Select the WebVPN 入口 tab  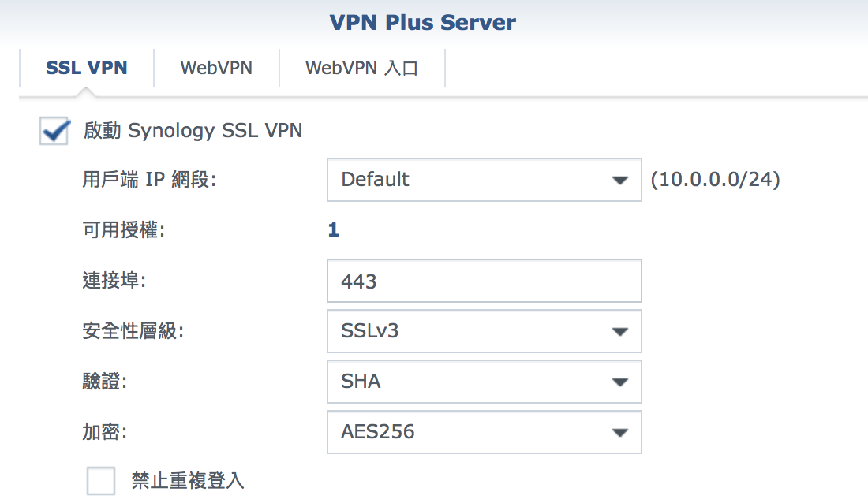click(x=361, y=68)
